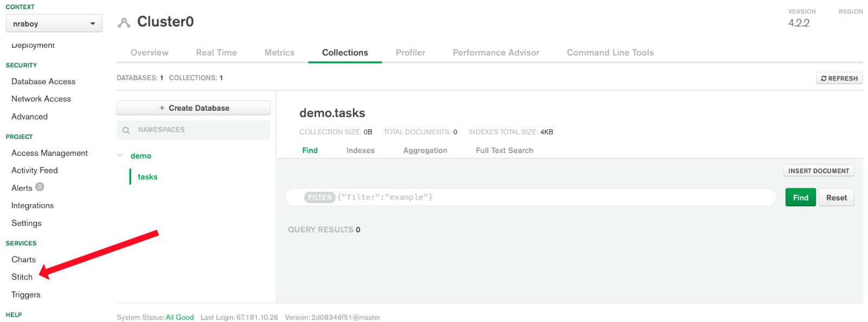Open the Aggregation sub-tab

[425, 150]
